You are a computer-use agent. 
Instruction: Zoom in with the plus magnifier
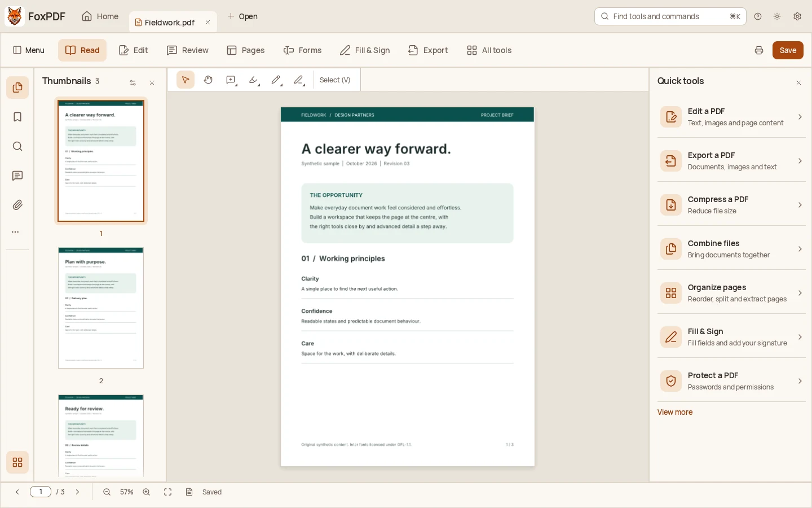click(x=147, y=492)
